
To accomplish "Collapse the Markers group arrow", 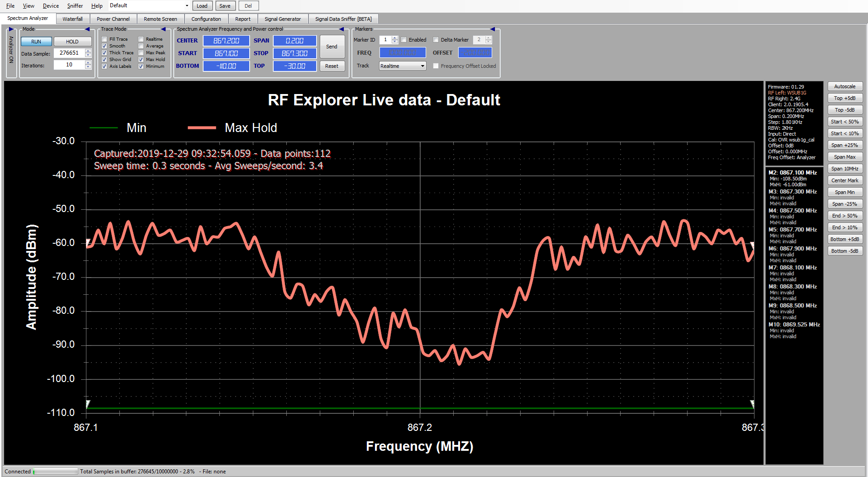I will click(x=493, y=29).
